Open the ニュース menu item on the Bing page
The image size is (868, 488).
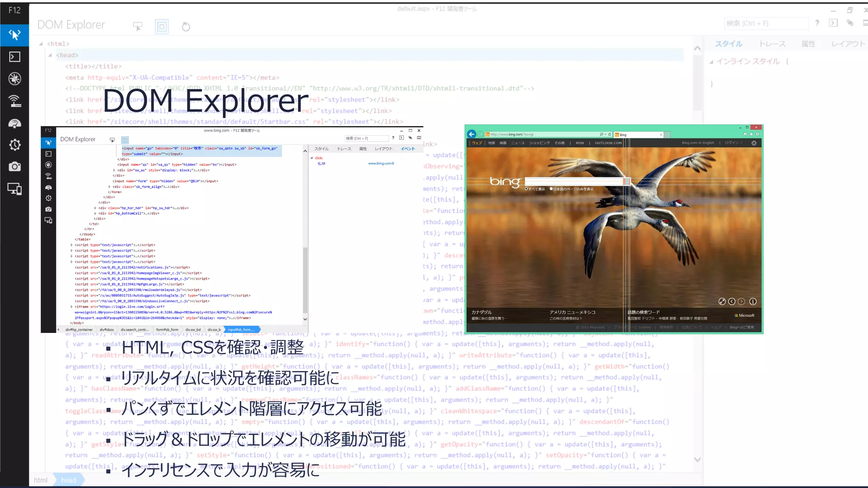517,143
